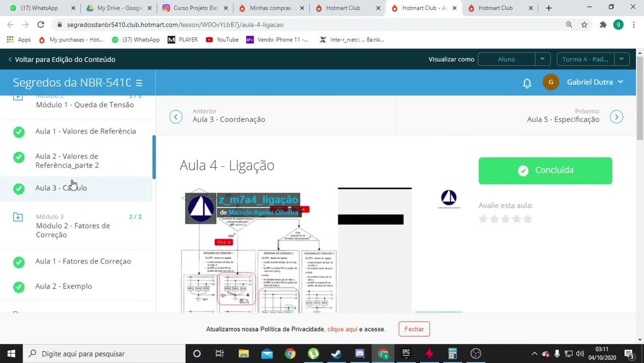
Task: Toggle the sidebar hamburger menu icon
Action: coord(139,83)
